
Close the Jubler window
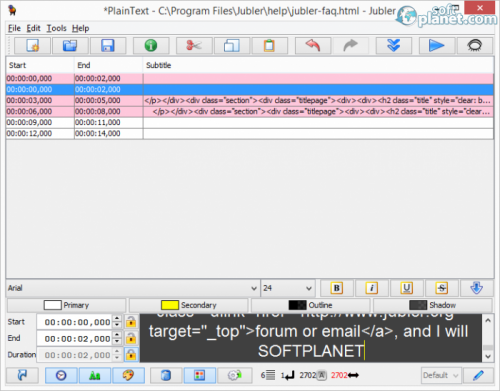(x=480, y=7)
